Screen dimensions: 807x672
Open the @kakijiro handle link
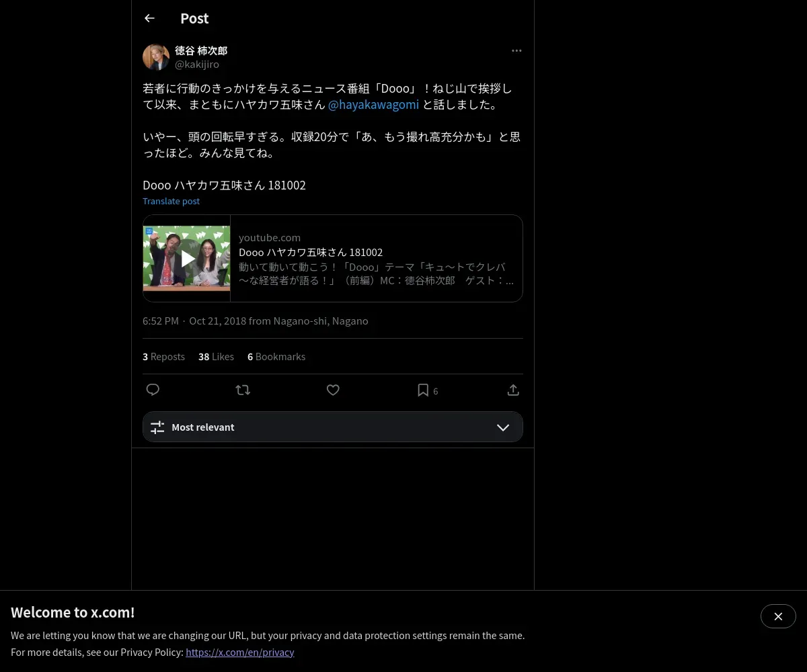tap(197, 65)
